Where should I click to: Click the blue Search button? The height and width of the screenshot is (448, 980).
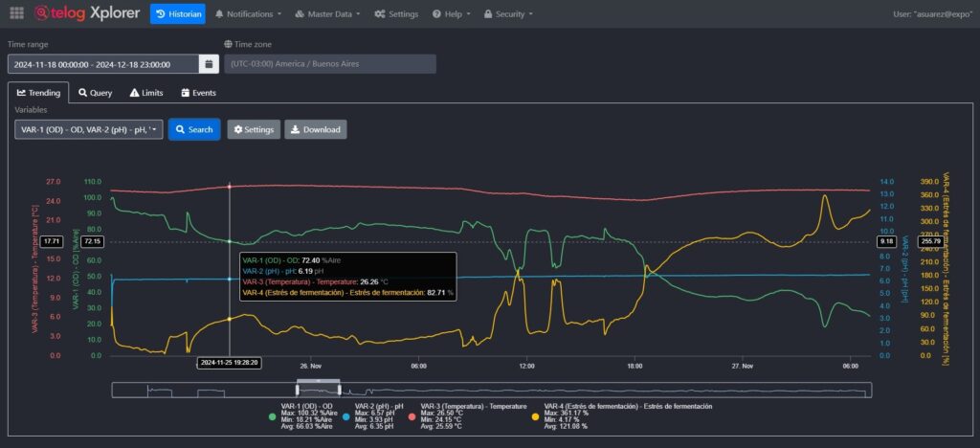click(194, 129)
